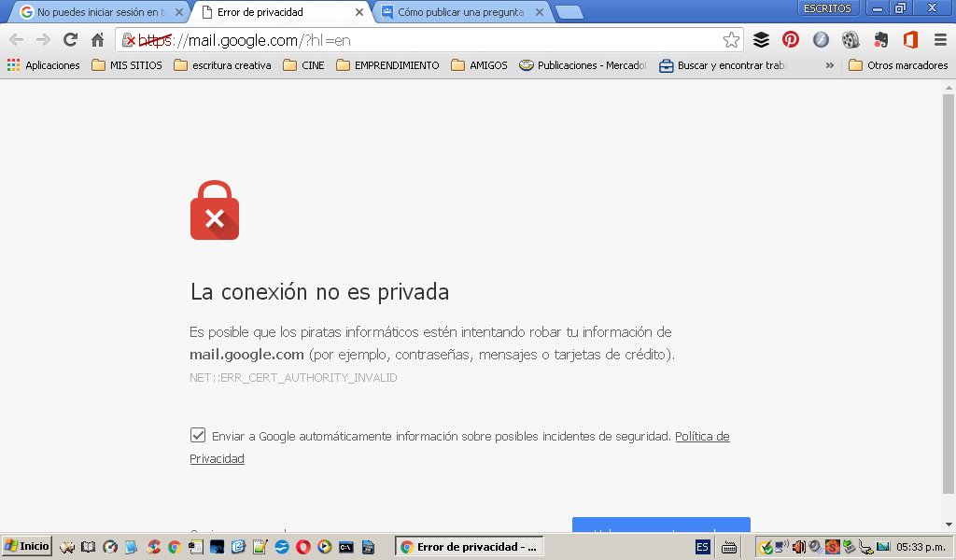The height and width of the screenshot is (560, 956).
Task: Open the command prompt taskbar icon
Action: coord(346,547)
